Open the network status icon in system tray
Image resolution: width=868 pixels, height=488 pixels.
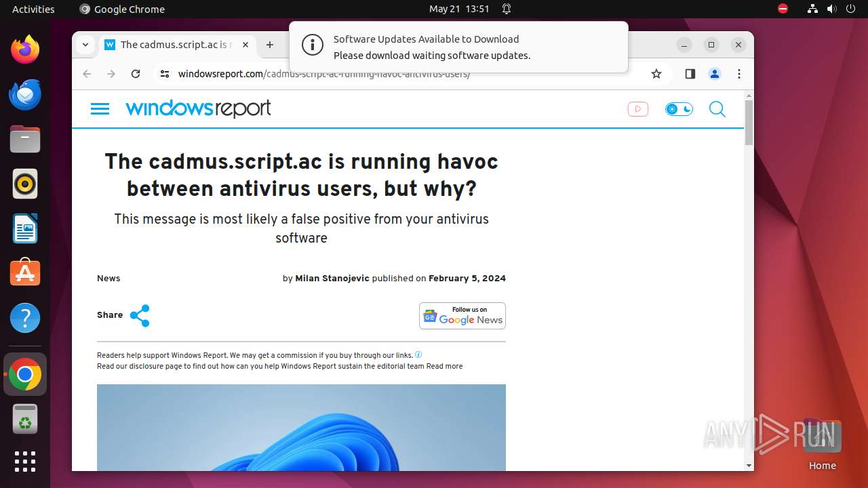[812, 9]
